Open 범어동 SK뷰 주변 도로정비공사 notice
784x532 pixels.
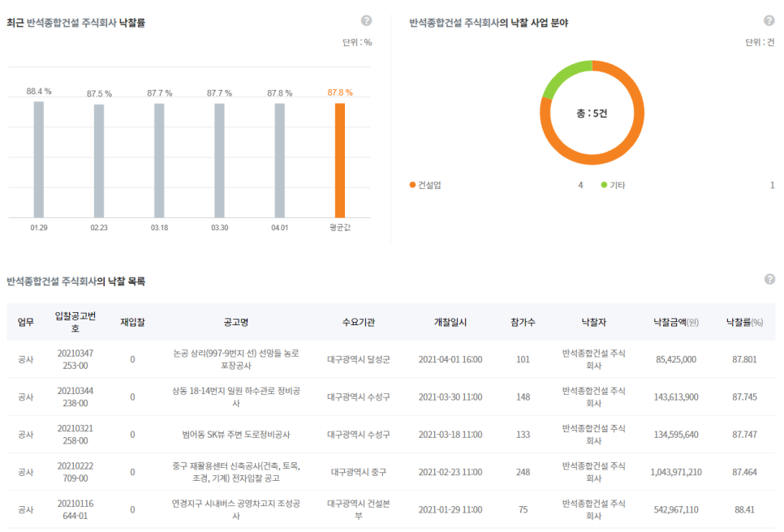[x=236, y=434]
